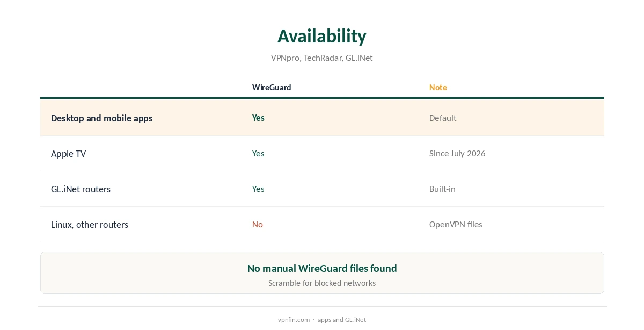The image size is (644, 330).
Task: Select the GL.iNet routers row label
Action: 81,189
